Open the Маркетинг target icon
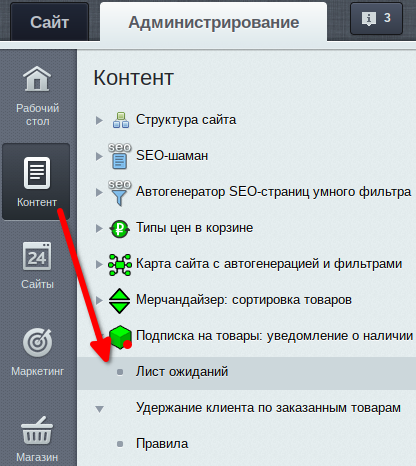 37,342
